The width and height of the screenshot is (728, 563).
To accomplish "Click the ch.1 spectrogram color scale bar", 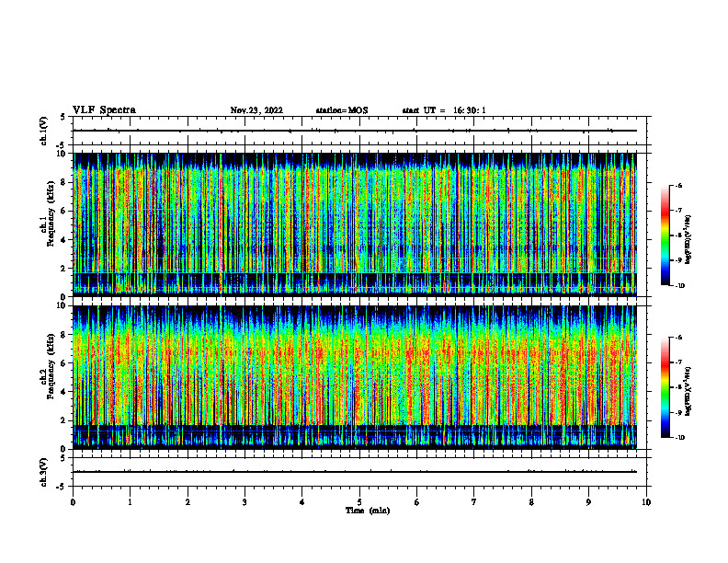I will point(665,236).
